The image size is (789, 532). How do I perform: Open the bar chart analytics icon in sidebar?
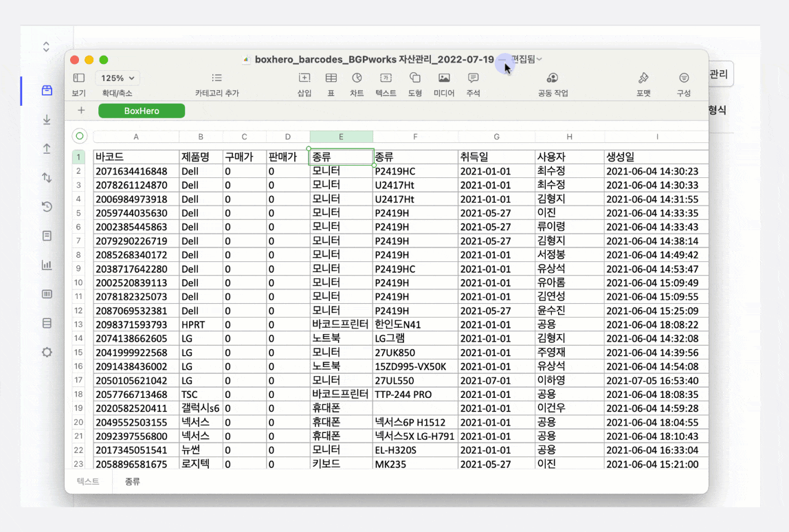tap(47, 265)
